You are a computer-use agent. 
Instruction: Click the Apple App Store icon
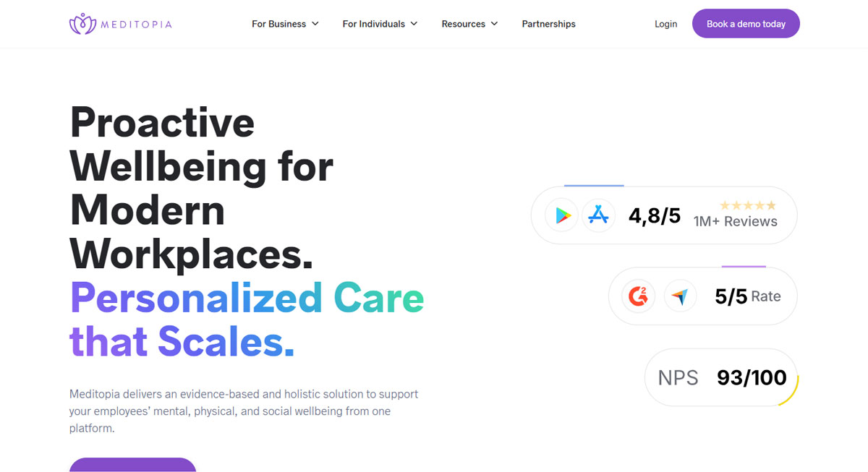point(598,215)
